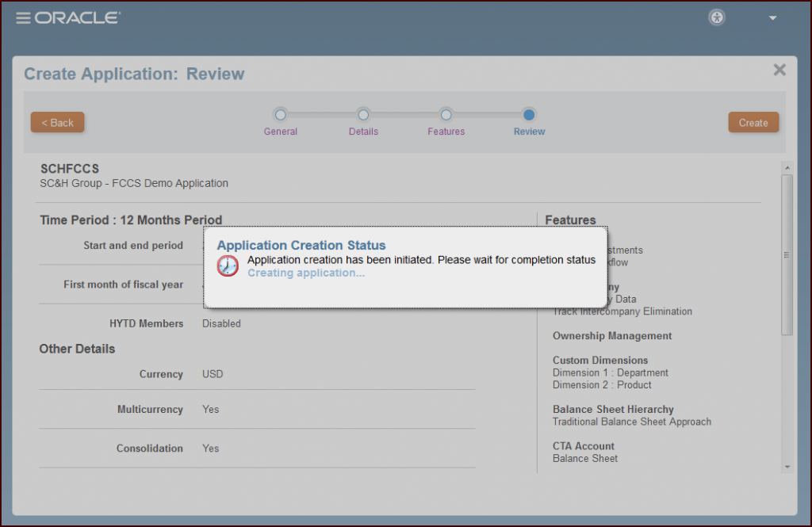
Task: Click the Ownership Management feature
Action: (x=612, y=336)
